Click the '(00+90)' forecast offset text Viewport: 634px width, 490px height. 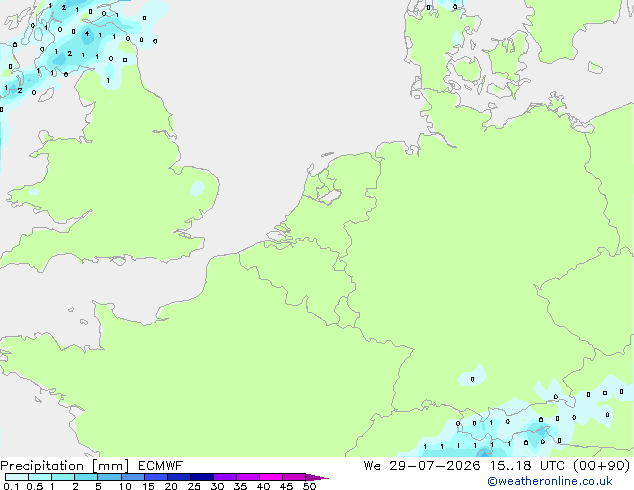pos(602,466)
